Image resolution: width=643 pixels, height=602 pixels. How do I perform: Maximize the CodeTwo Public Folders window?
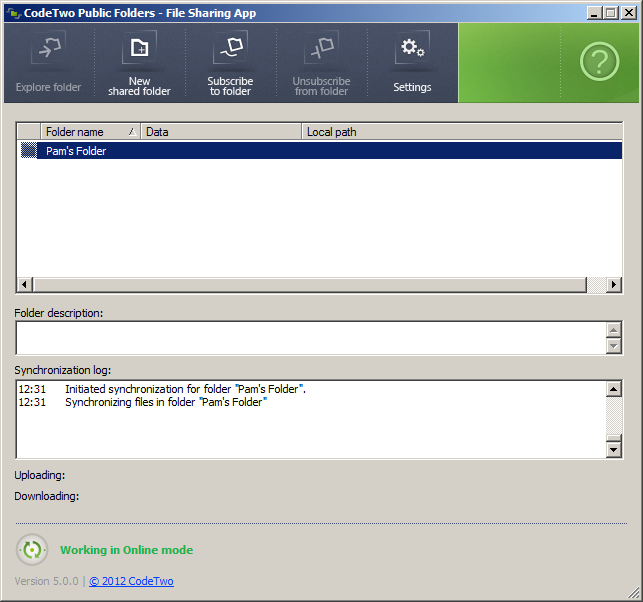(610, 13)
